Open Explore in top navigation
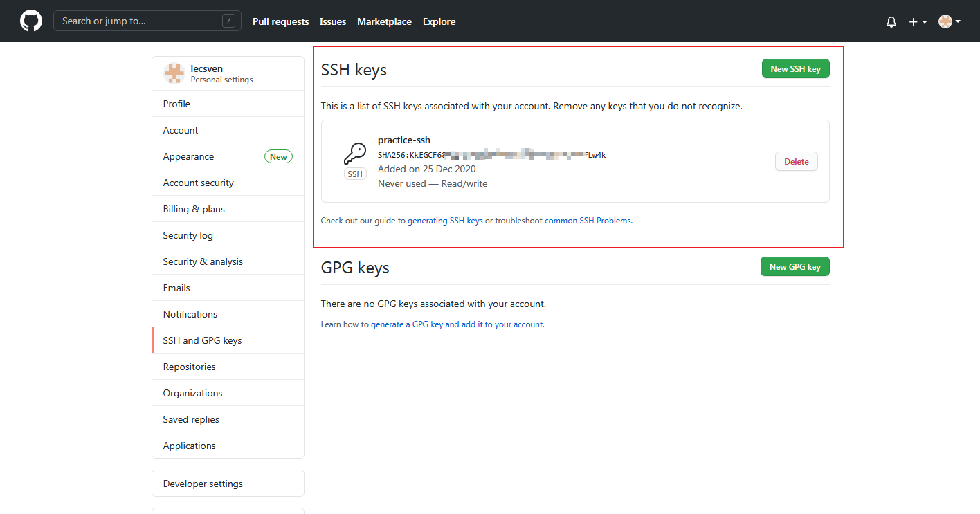Screen dimensions: 980x514 [439, 21]
